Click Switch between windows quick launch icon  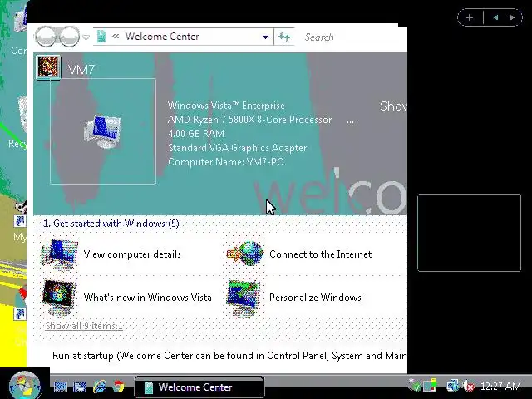point(80,387)
